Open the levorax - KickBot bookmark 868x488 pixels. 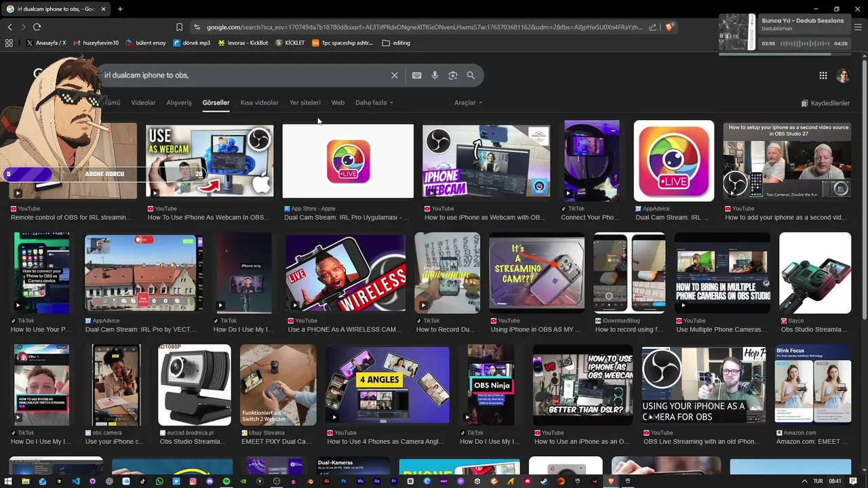(x=243, y=43)
